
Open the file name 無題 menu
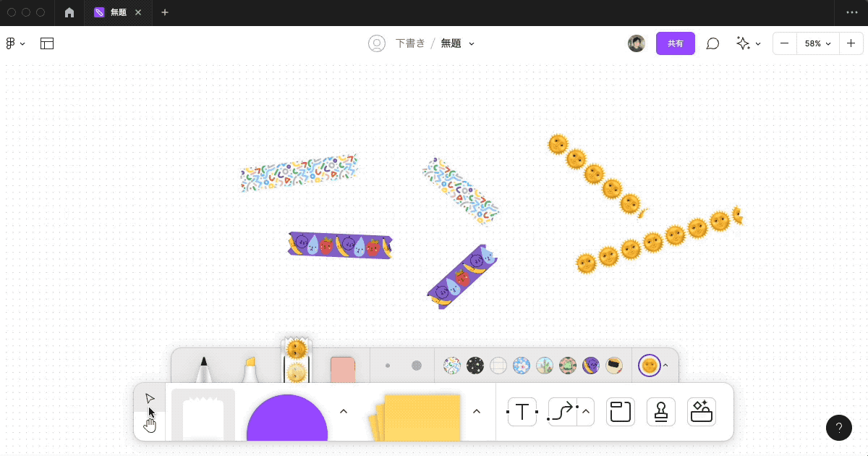458,43
